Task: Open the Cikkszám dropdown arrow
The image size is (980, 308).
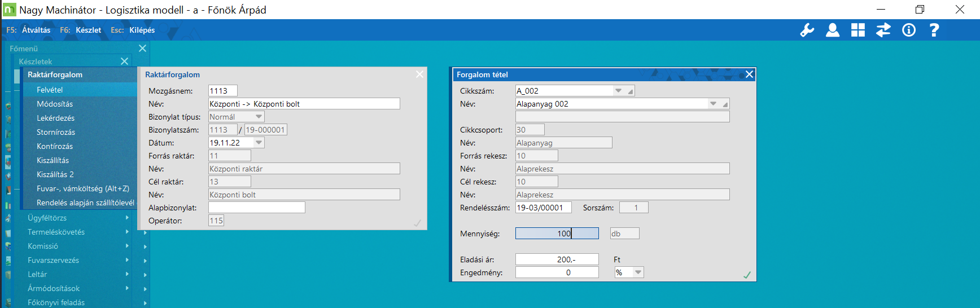Action: [618, 91]
